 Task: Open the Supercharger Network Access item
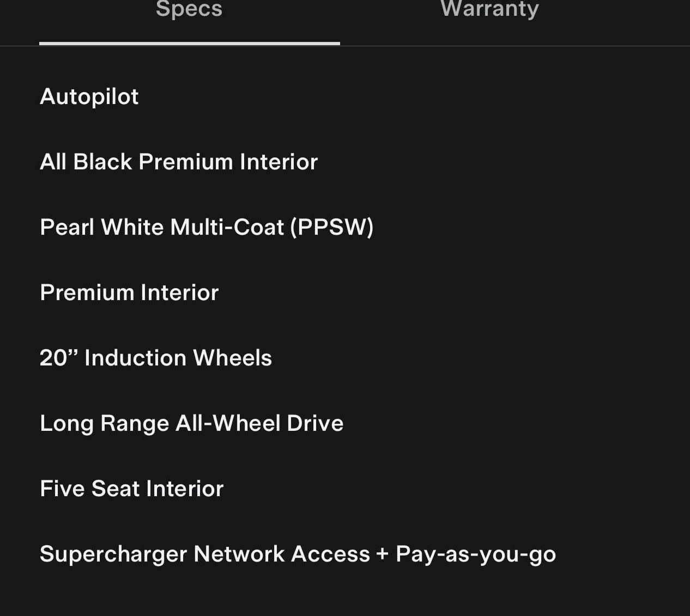298,554
